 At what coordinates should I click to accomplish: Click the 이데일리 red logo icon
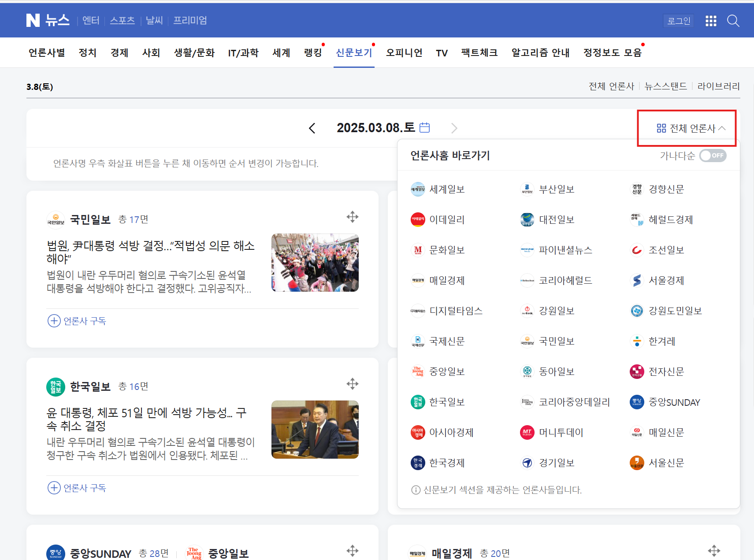pos(418,220)
